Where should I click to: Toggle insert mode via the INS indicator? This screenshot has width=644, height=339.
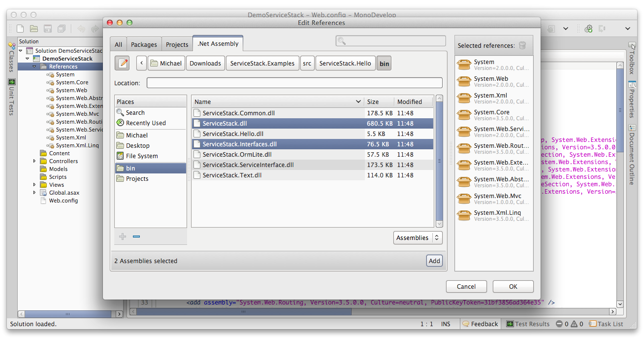[x=446, y=324]
